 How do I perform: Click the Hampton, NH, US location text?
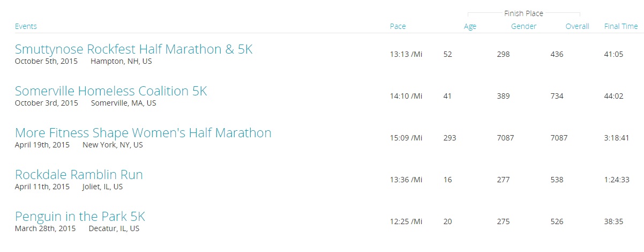[121, 61]
